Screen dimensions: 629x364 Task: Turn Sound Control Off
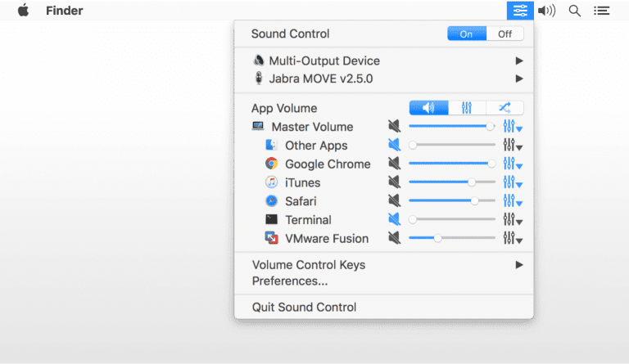click(505, 34)
